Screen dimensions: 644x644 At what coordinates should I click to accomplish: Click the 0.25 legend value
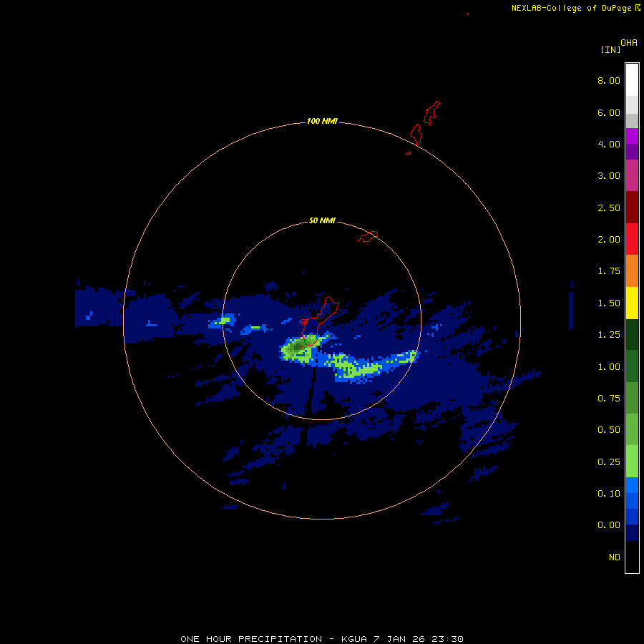click(609, 462)
